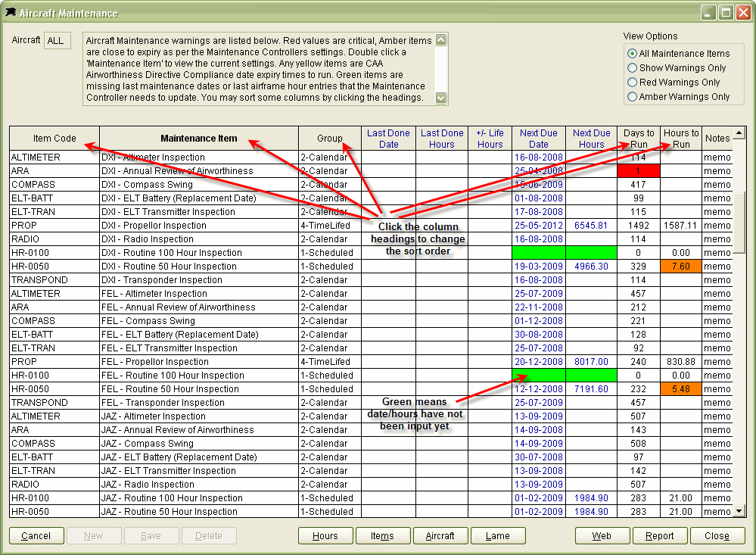The height and width of the screenshot is (555, 756).
Task: Click the orange 5.48 Hours to Run cell
Action: pos(681,389)
